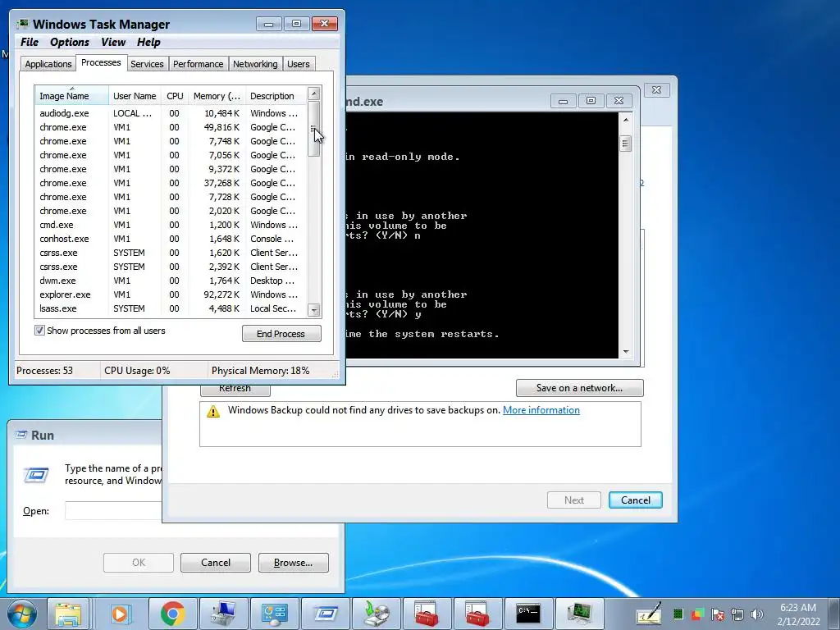The image size is (840, 630).
Task: Toggle Show processes from all users checkbox
Action: point(39,331)
